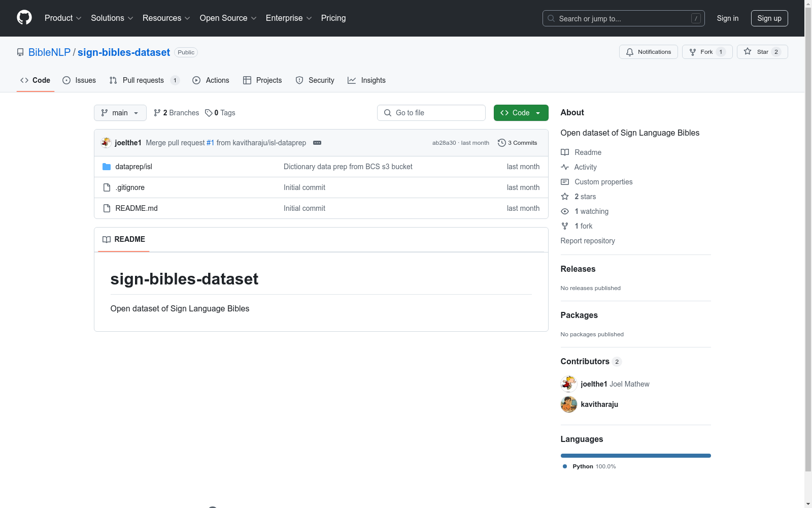This screenshot has height=508, width=812.
Task: Switch to the Code tab
Action: click(x=36, y=80)
